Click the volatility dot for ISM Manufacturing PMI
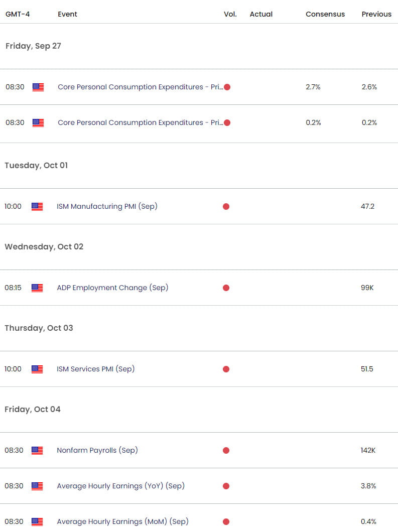The height and width of the screenshot is (532, 398). [x=226, y=206]
